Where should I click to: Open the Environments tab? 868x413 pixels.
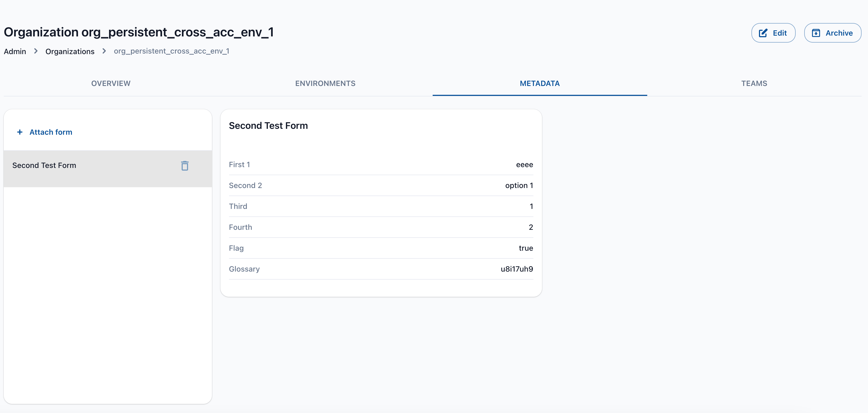325,83
